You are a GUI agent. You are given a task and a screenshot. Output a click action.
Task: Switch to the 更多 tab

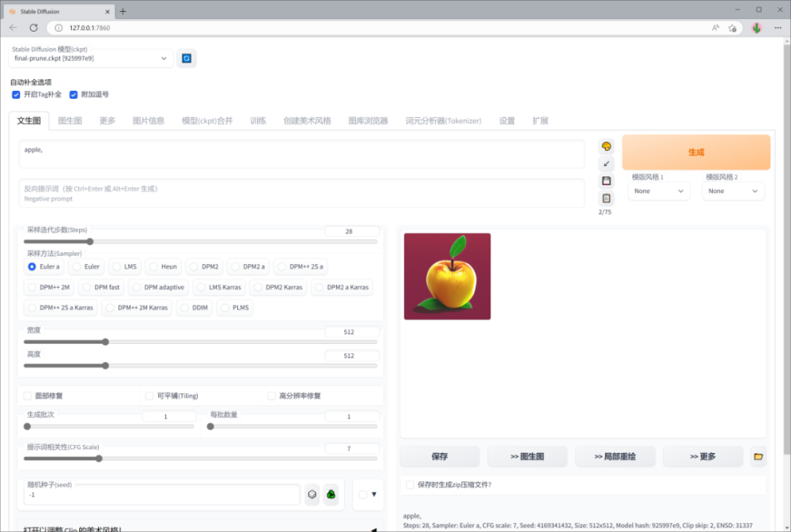click(x=107, y=120)
